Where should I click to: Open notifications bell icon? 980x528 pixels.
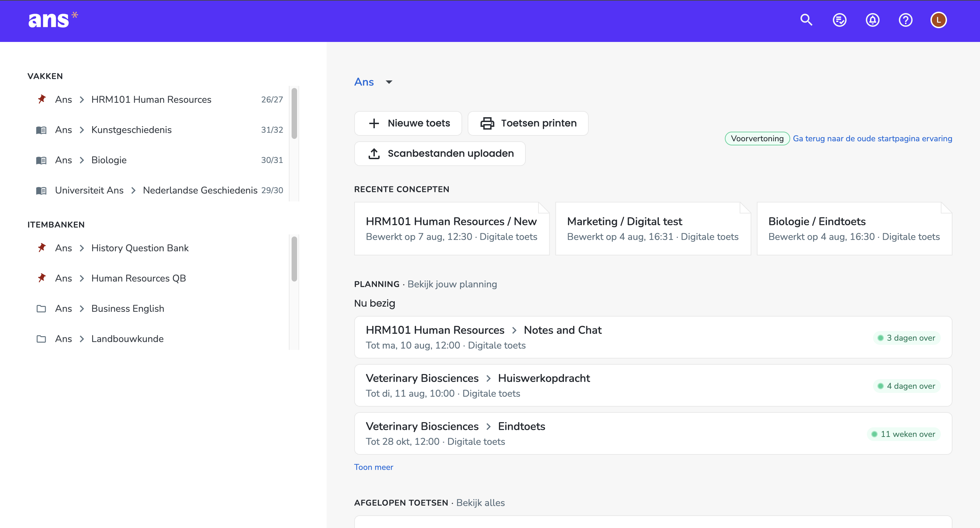pyautogui.click(x=872, y=20)
